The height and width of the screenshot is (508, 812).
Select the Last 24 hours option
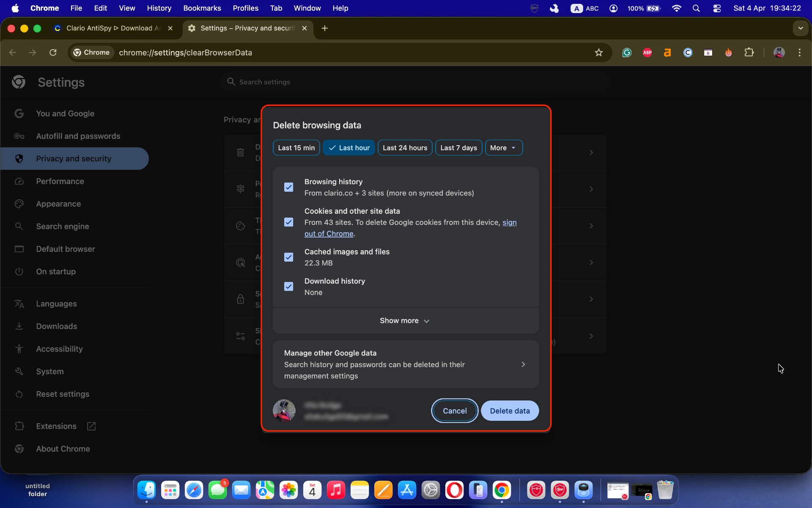click(x=405, y=147)
